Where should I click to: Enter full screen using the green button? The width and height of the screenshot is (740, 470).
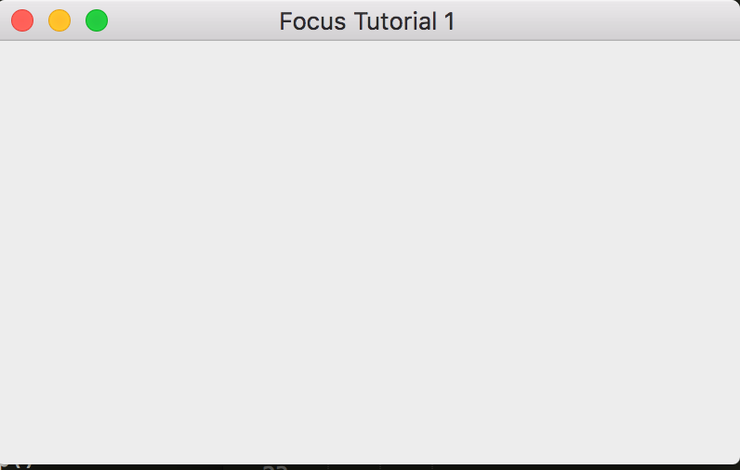pos(96,20)
